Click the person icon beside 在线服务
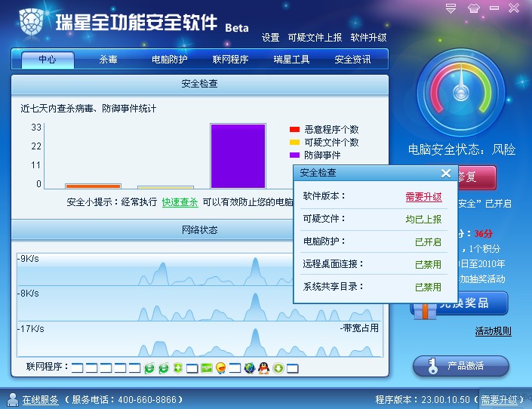 [13, 399]
